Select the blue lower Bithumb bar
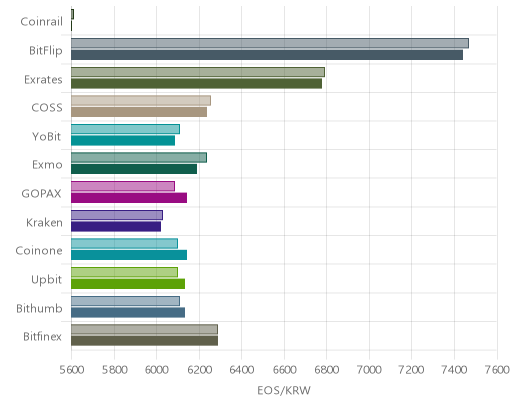The height and width of the screenshot is (408, 512). [x=128, y=313]
